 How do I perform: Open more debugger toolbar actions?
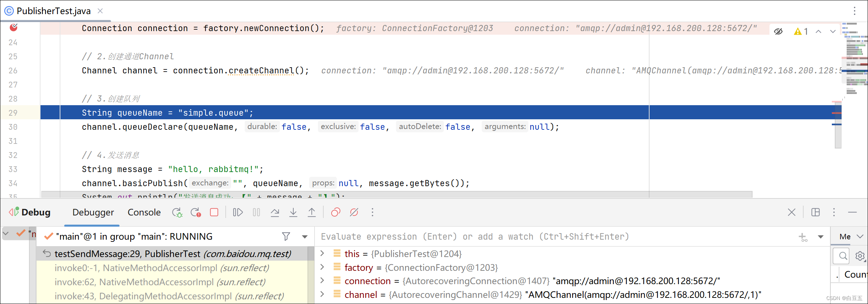373,212
